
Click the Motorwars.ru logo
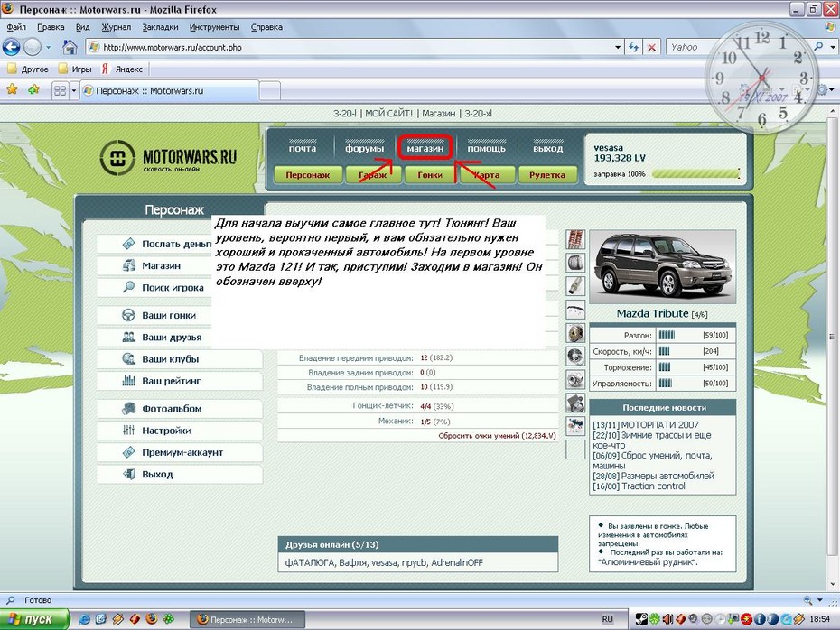tap(168, 158)
